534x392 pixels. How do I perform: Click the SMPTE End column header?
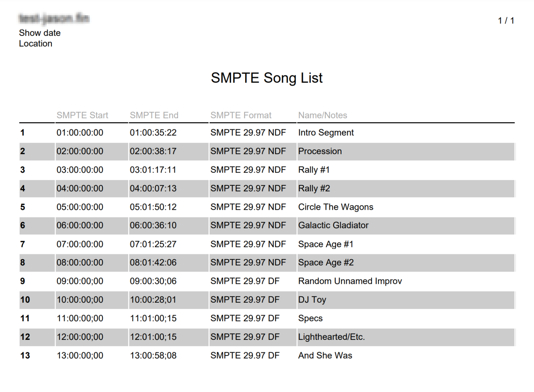pos(154,115)
